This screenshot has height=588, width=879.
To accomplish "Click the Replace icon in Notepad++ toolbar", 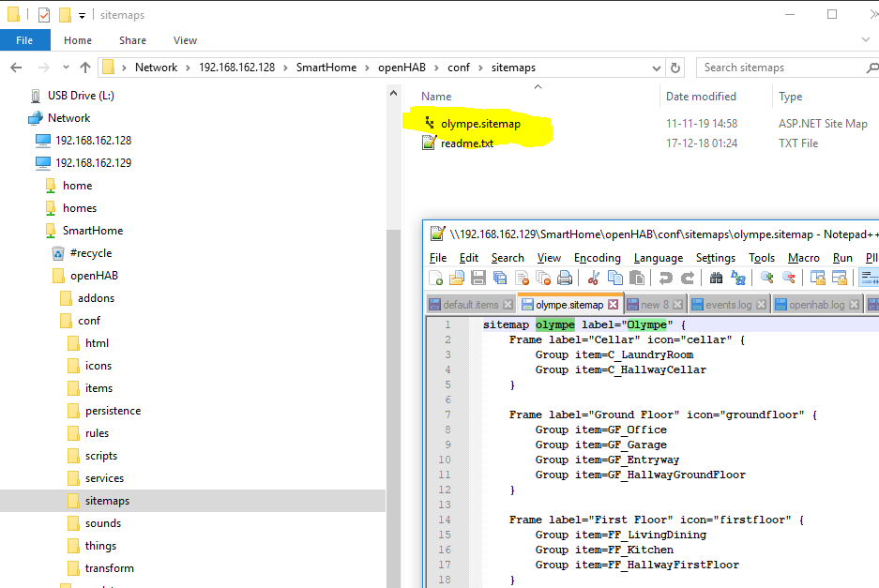I will click(737, 278).
